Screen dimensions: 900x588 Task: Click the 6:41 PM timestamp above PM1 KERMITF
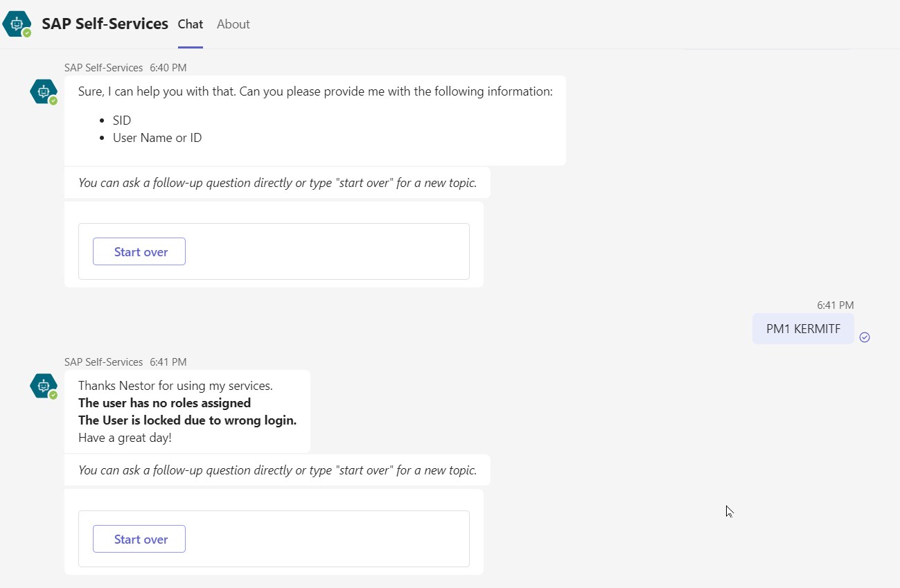[x=836, y=305]
